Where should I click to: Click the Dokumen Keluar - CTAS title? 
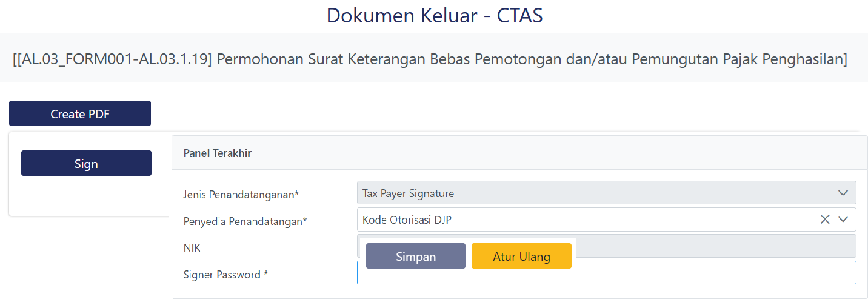(434, 16)
